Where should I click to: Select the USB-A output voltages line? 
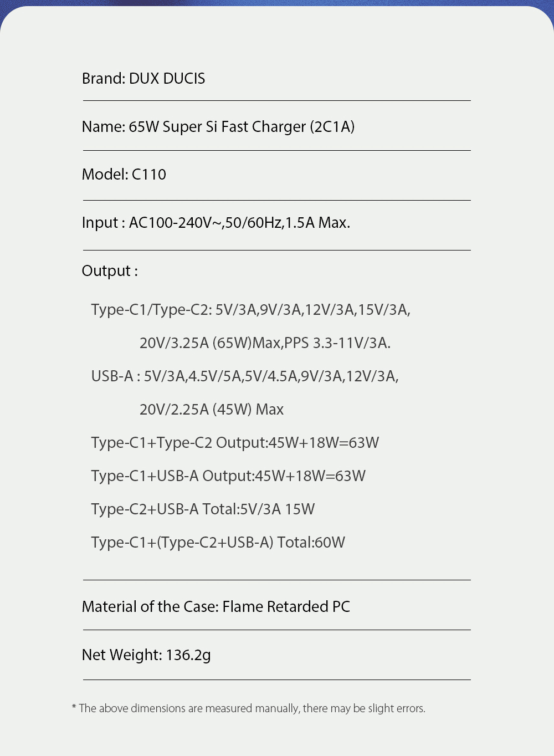click(x=245, y=376)
